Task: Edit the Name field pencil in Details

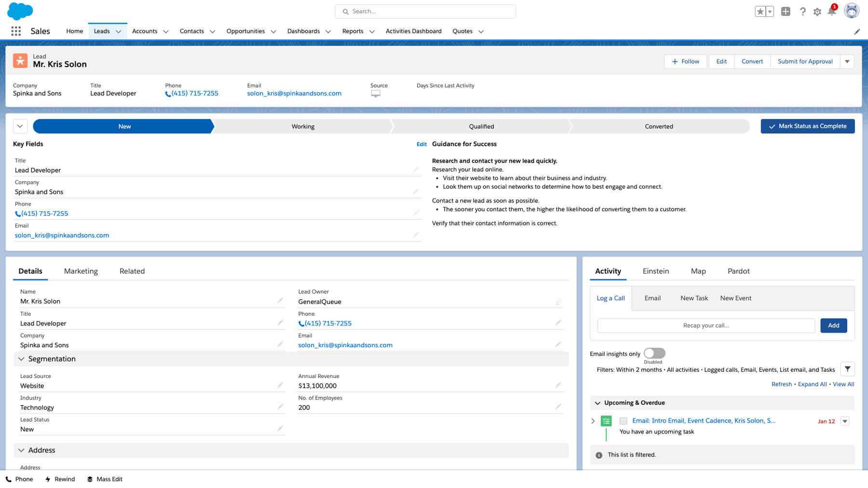Action: [x=280, y=300]
